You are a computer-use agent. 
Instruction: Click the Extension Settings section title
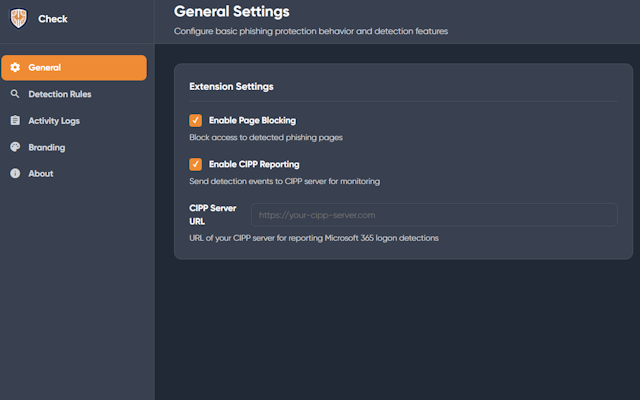(x=231, y=87)
